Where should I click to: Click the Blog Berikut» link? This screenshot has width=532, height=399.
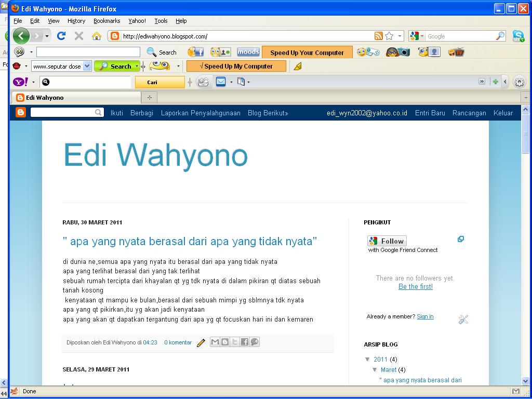coord(268,113)
